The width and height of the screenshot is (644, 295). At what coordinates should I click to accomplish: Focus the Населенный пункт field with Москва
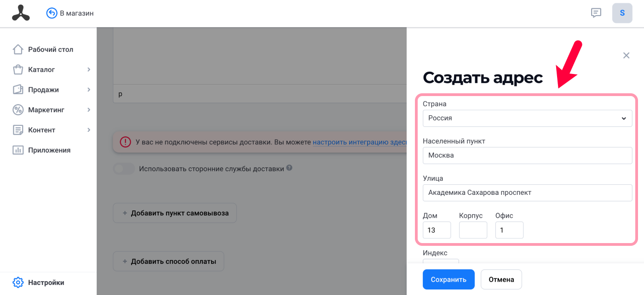click(x=527, y=155)
